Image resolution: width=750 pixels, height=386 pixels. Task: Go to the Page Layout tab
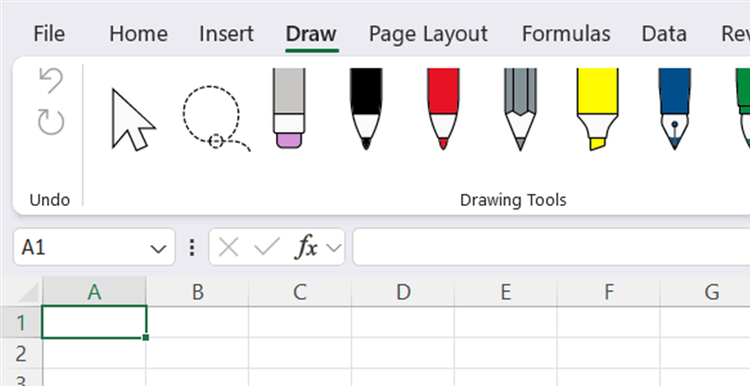click(x=428, y=34)
